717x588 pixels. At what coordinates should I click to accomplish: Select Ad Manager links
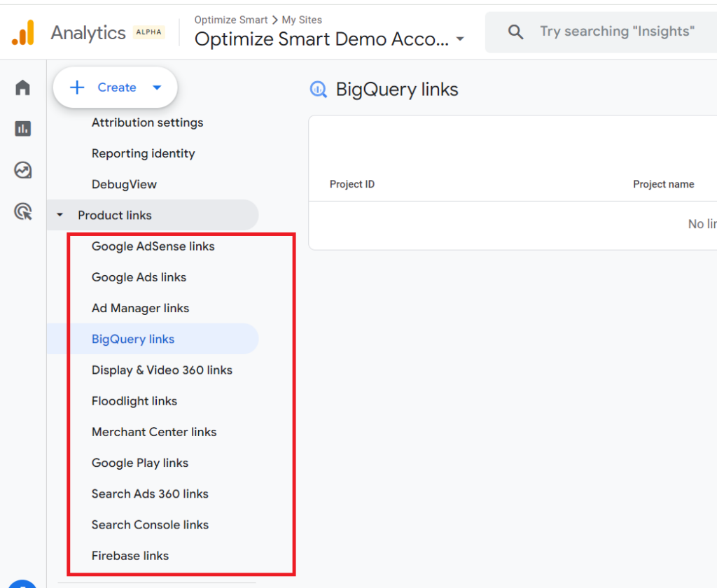tap(140, 308)
